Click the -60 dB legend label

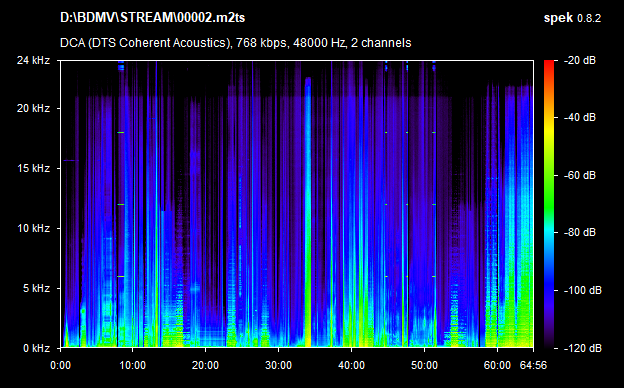580,175
